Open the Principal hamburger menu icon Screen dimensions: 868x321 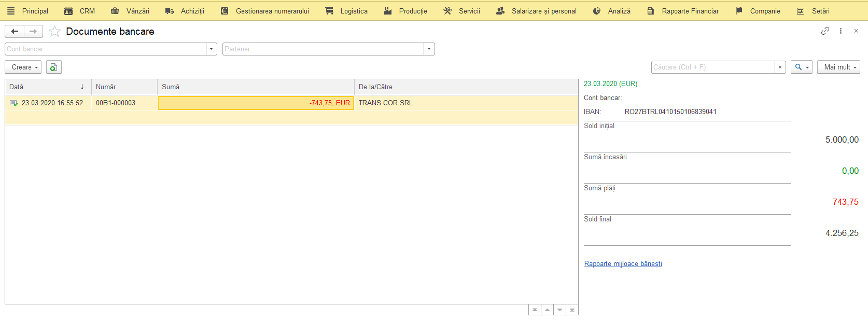tap(11, 11)
